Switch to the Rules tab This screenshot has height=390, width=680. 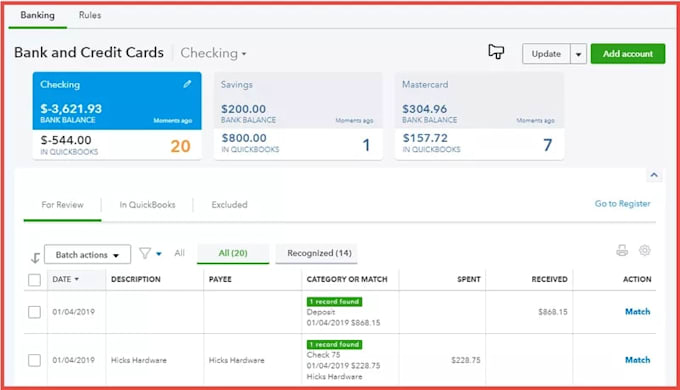tap(90, 15)
